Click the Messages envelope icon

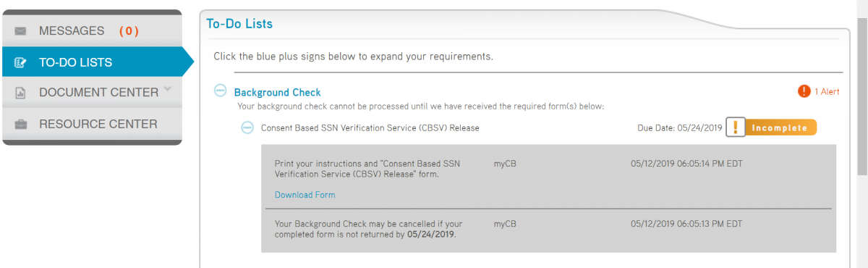pyautogui.click(x=20, y=31)
